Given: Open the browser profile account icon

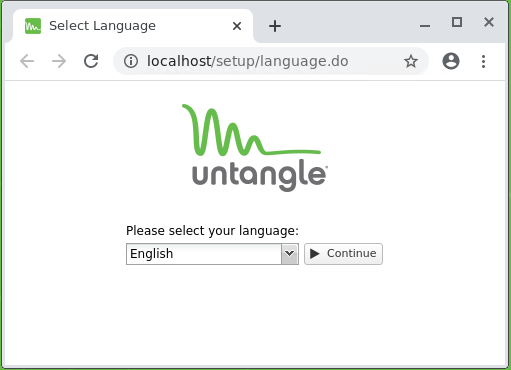Looking at the screenshot, I should pos(451,61).
